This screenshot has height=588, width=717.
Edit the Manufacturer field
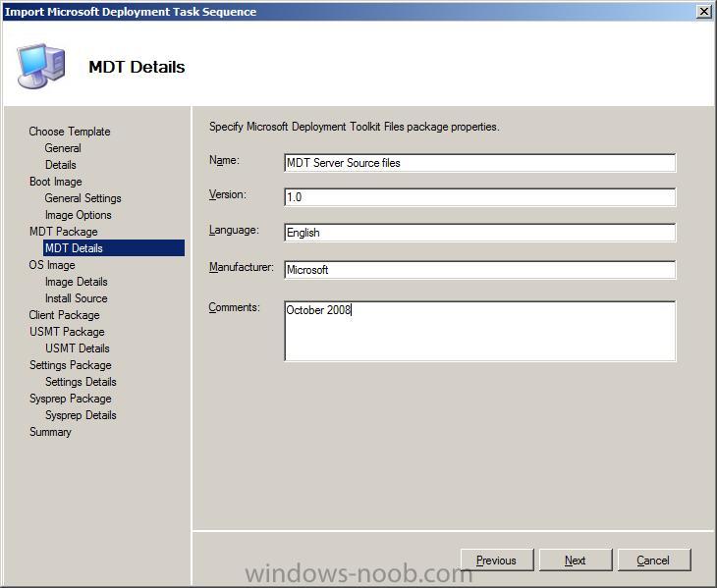[479, 270]
